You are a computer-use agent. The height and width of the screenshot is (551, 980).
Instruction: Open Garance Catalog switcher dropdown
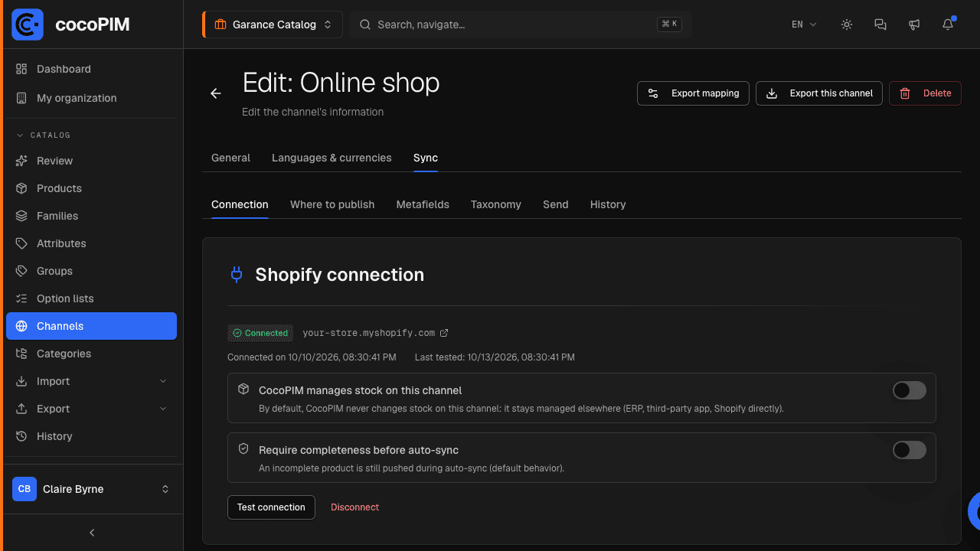(x=273, y=24)
